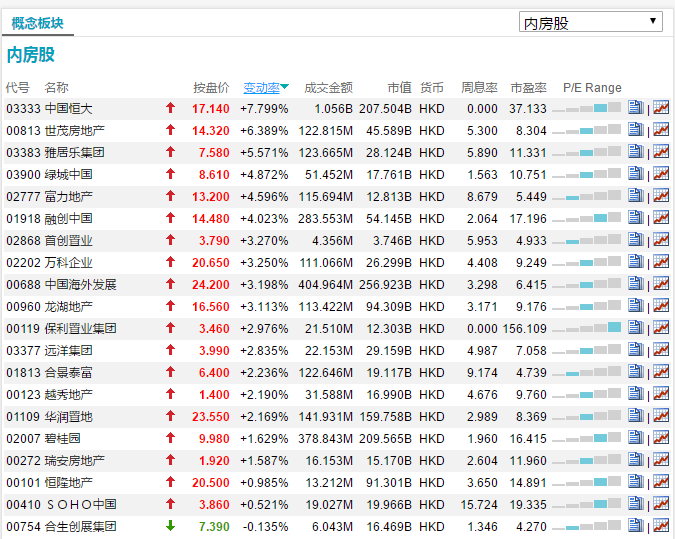
Task: Click the P/E Range column header
Action: pyautogui.click(x=592, y=88)
